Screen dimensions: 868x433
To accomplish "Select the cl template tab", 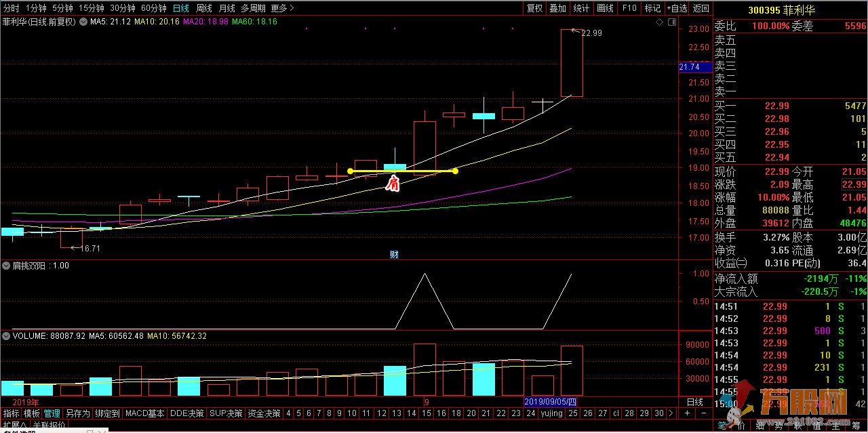I will click(616, 413).
